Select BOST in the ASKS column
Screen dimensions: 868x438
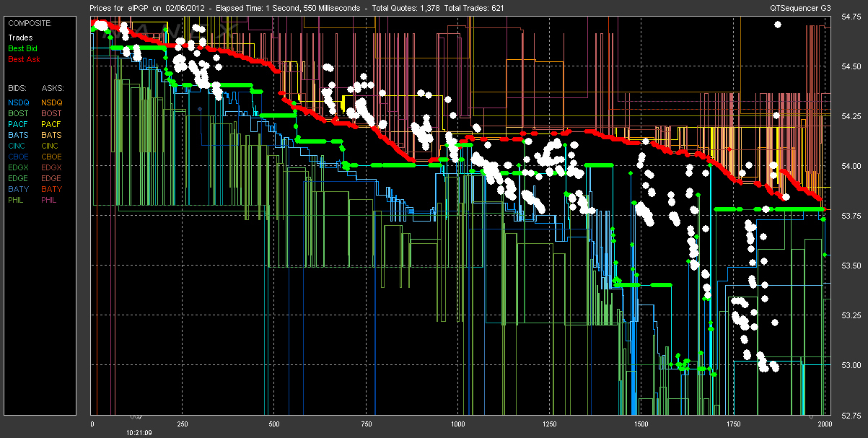tap(52, 113)
